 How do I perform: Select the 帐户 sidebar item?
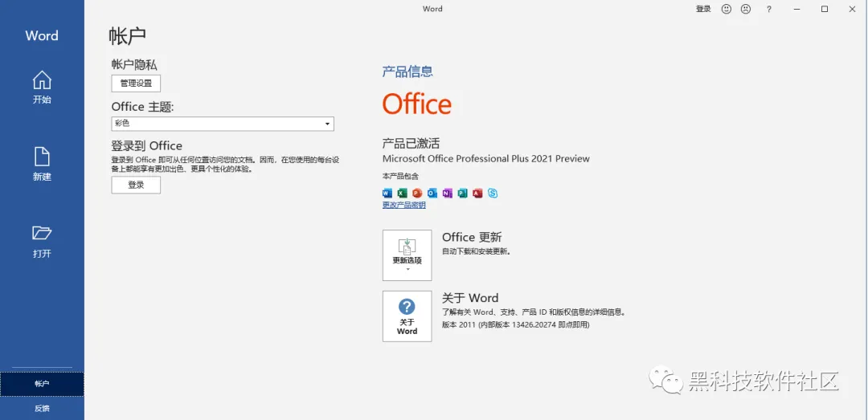tap(42, 384)
